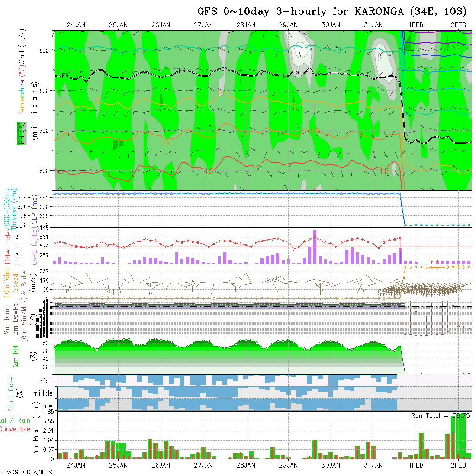The width and height of the screenshot is (476, 476).
Task: Click the 'GrADS: COLA/IGES' credit text
Action: 27,472
